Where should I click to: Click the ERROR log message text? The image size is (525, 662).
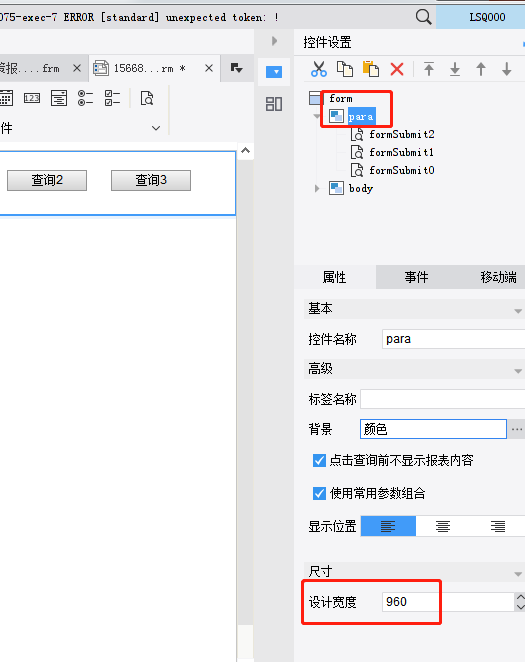click(139, 17)
